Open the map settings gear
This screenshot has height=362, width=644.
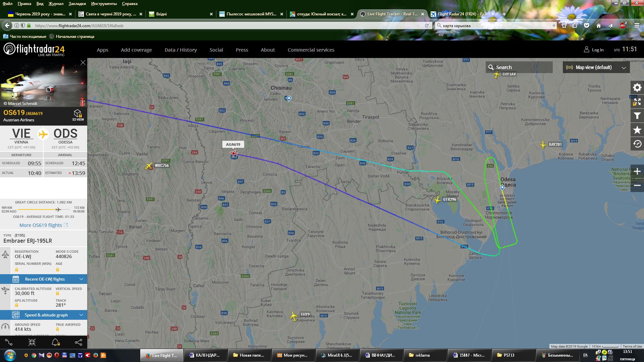[637, 88]
